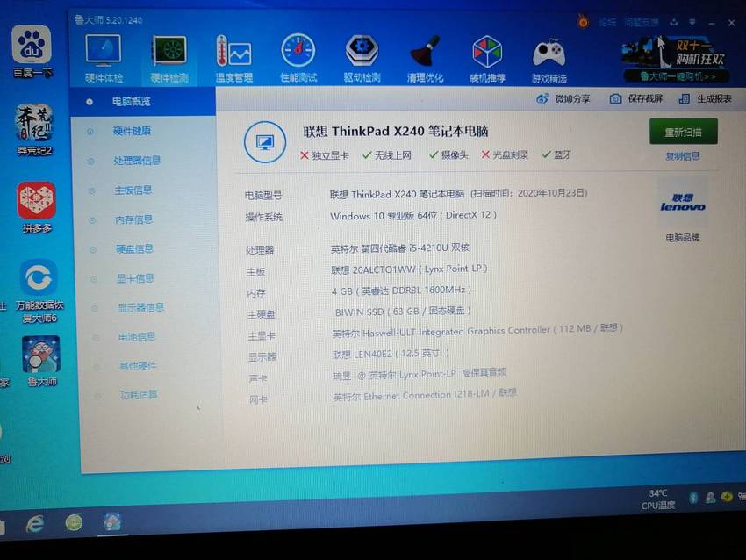This screenshot has height=560, width=746.
Task: Click the 无线上网 feature indicator
Action: tap(387, 155)
